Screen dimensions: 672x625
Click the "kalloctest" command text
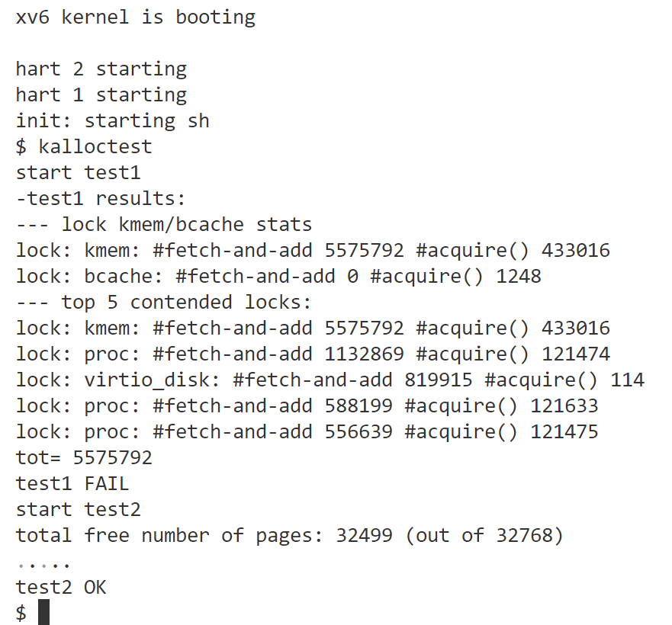pyautogui.click(x=95, y=146)
